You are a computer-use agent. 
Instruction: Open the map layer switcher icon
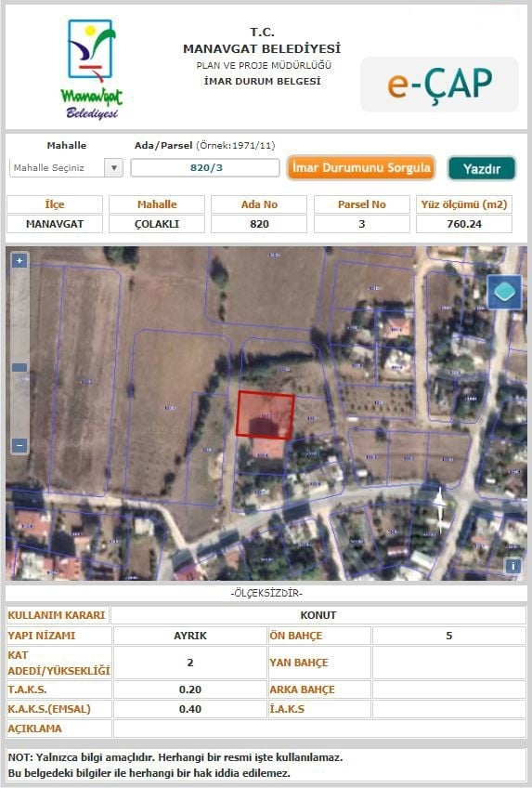[504, 292]
